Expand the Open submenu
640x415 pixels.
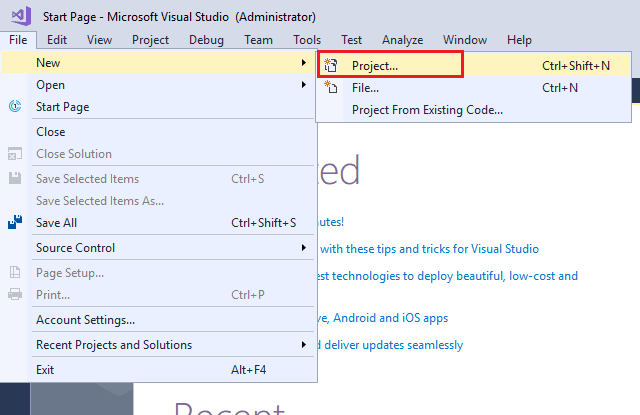coord(159,84)
